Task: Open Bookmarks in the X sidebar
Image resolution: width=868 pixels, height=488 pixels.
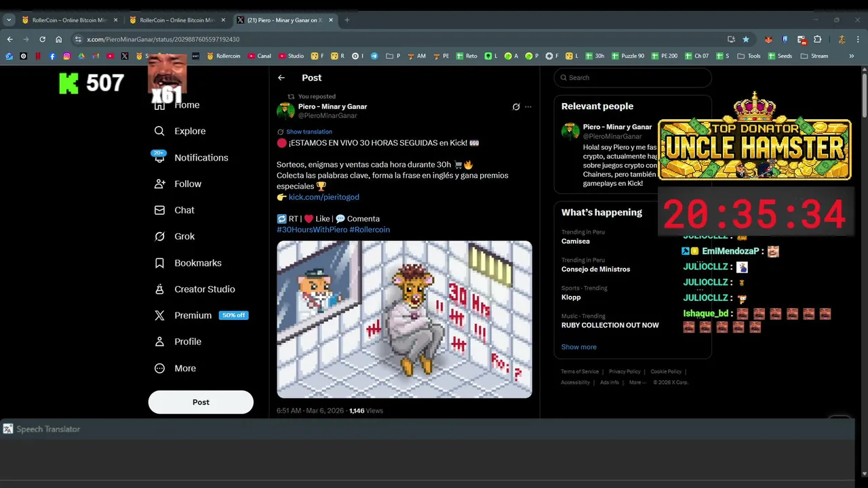Action: pyautogui.click(x=188, y=263)
